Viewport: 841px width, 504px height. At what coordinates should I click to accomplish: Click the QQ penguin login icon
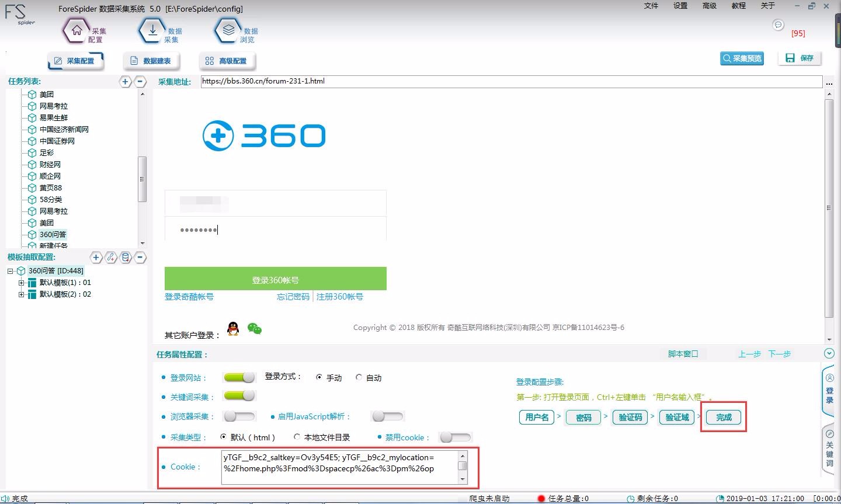[233, 329]
